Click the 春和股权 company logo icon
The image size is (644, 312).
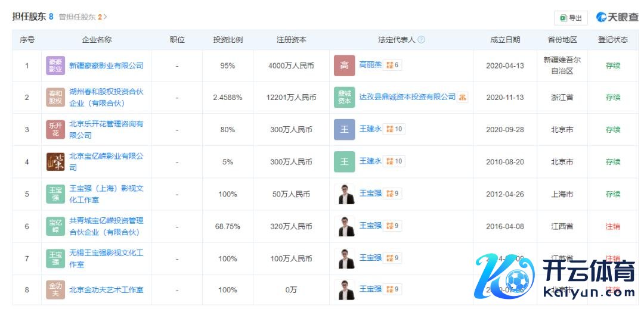pyautogui.click(x=55, y=98)
